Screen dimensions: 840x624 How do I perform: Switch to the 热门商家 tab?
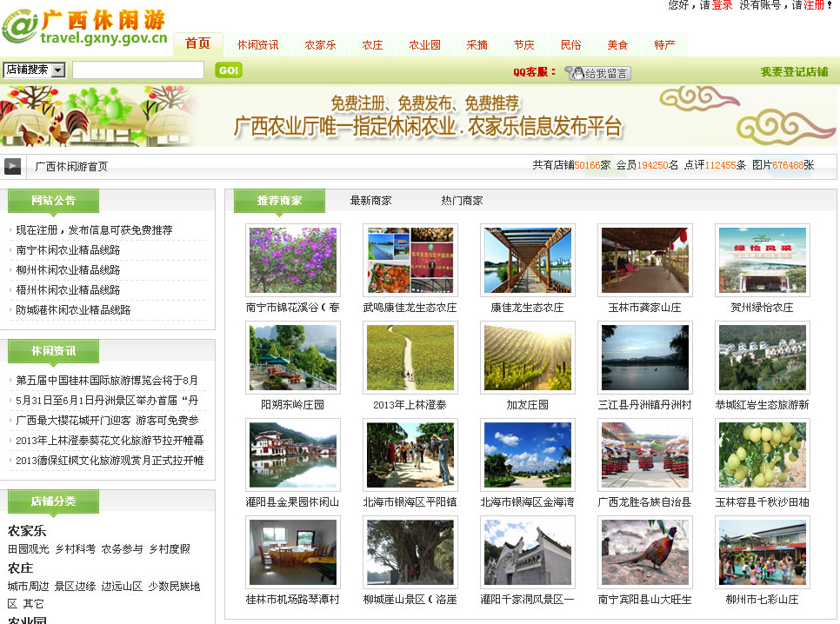(x=462, y=201)
